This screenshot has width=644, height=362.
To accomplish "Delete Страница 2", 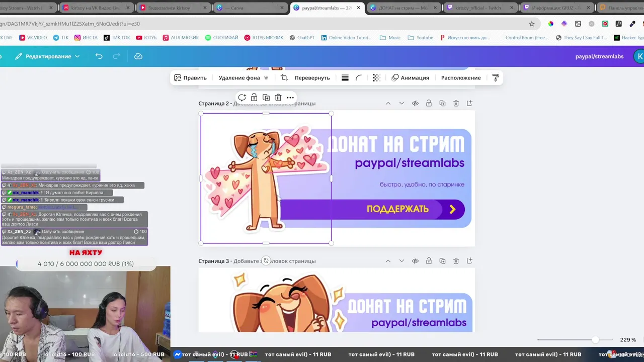I will 456,103.
